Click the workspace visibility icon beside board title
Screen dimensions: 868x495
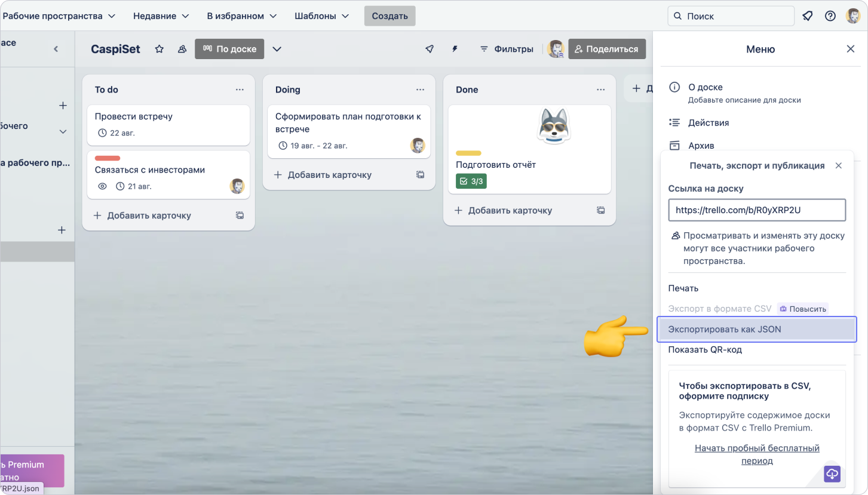pos(182,49)
